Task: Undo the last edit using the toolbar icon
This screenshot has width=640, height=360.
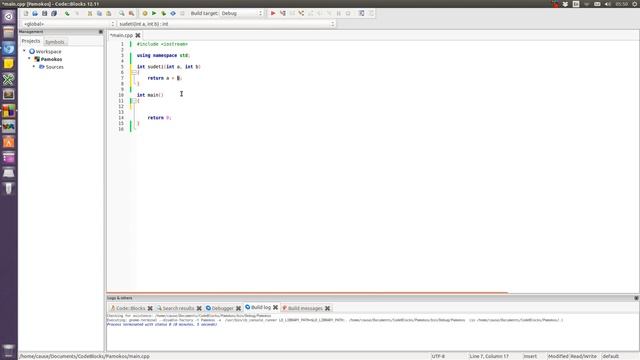Action: [67, 13]
